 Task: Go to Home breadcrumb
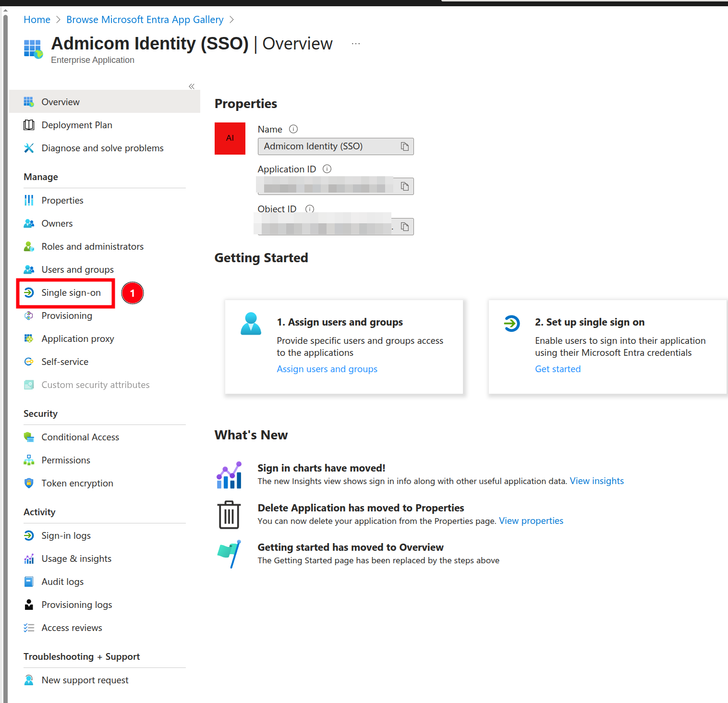pyautogui.click(x=37, y=20)
